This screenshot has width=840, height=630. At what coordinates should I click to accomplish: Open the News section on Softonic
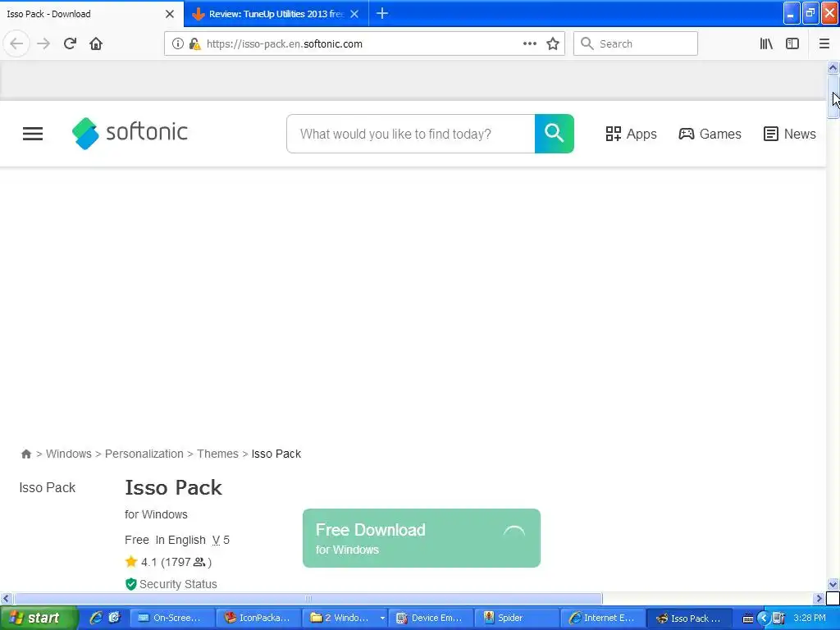coord(789,134)
